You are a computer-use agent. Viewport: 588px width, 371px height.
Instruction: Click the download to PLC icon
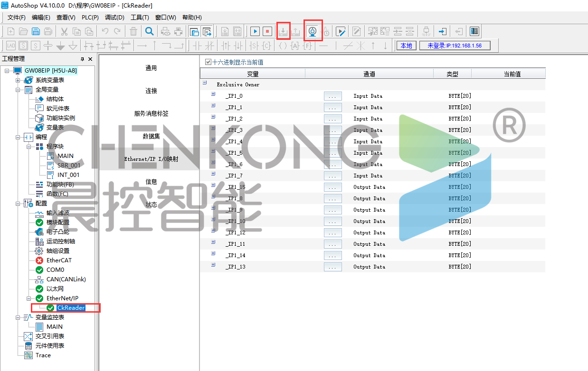pyautogui.click(x=283, y=32)
